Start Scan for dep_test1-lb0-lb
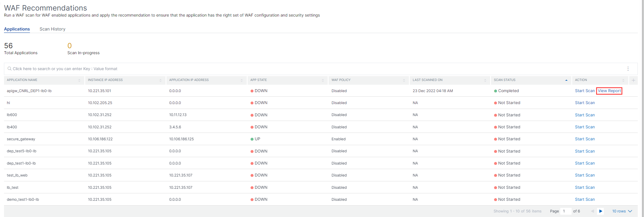Image resolution: width=644 pixels, height=217 pixels. point(585,163)
